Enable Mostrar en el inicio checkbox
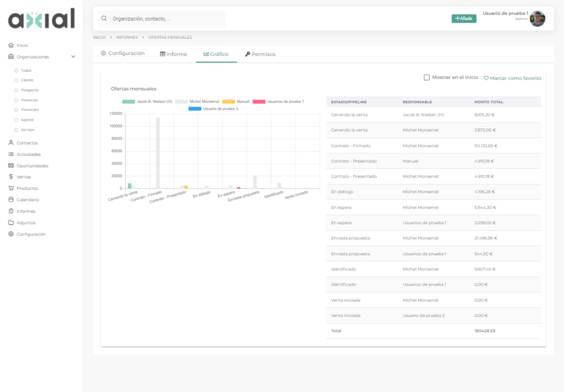564x392 pixels. (x=427, y=77)
